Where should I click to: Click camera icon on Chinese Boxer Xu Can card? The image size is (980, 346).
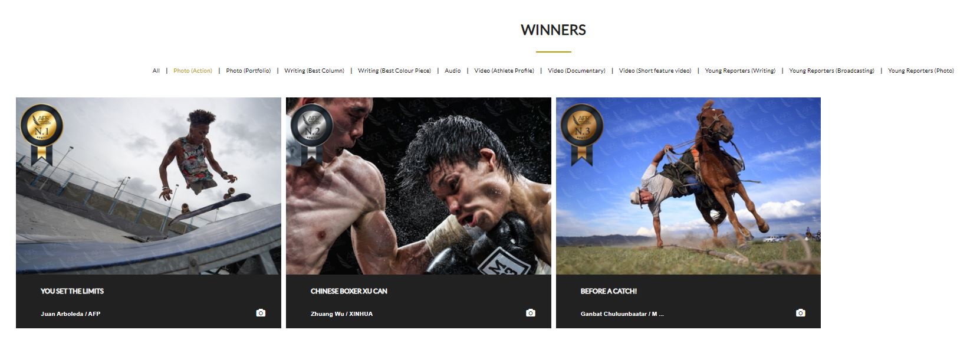(531, 313)
